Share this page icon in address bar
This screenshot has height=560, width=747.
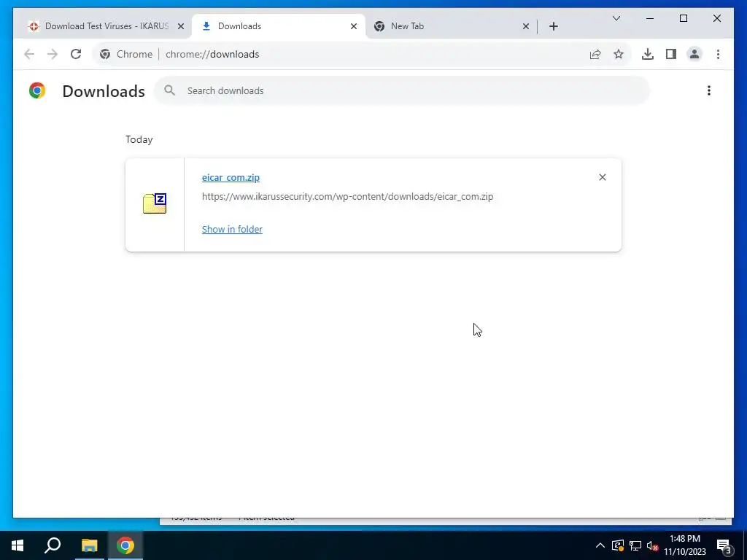click(595, 54)
